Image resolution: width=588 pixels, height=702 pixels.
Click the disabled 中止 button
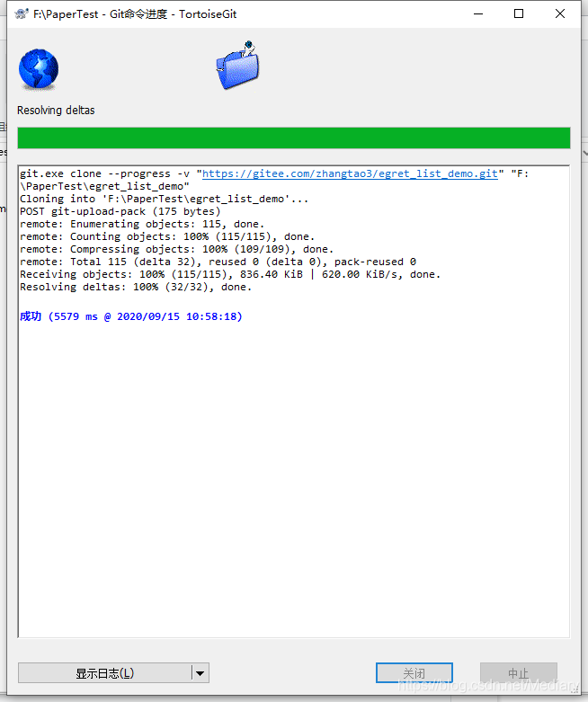point(519,673)
